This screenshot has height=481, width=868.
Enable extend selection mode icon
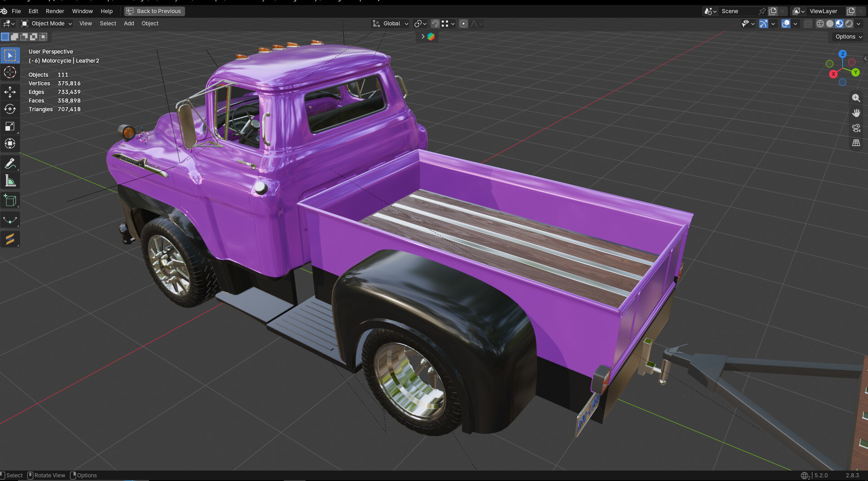(x=15, y=37)
